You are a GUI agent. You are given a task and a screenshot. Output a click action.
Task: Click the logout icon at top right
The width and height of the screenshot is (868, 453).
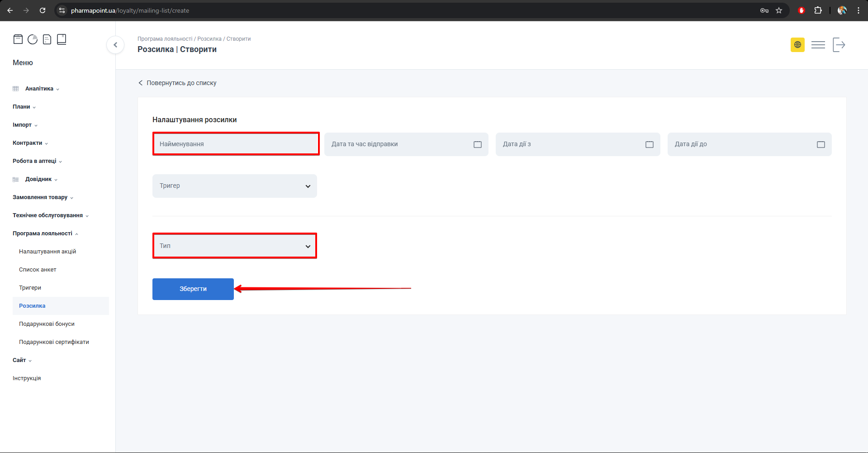coord(839,45)
